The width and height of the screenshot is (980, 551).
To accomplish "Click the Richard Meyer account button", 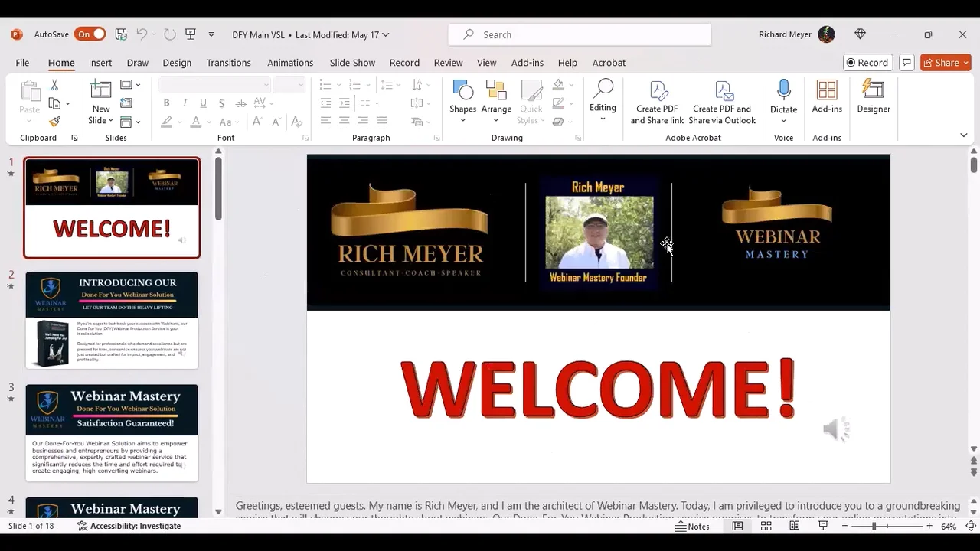I will pyautogui.click(x=796, y=34).
